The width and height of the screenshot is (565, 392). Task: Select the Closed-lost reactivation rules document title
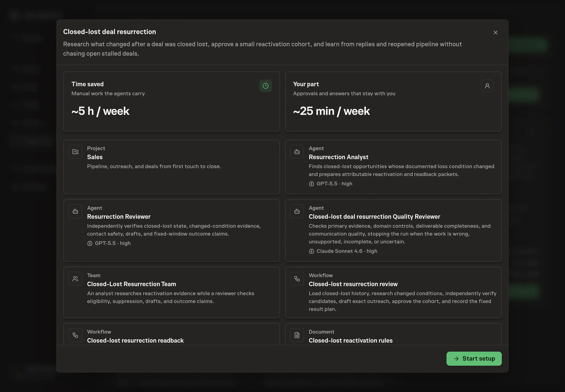(350, 340)
